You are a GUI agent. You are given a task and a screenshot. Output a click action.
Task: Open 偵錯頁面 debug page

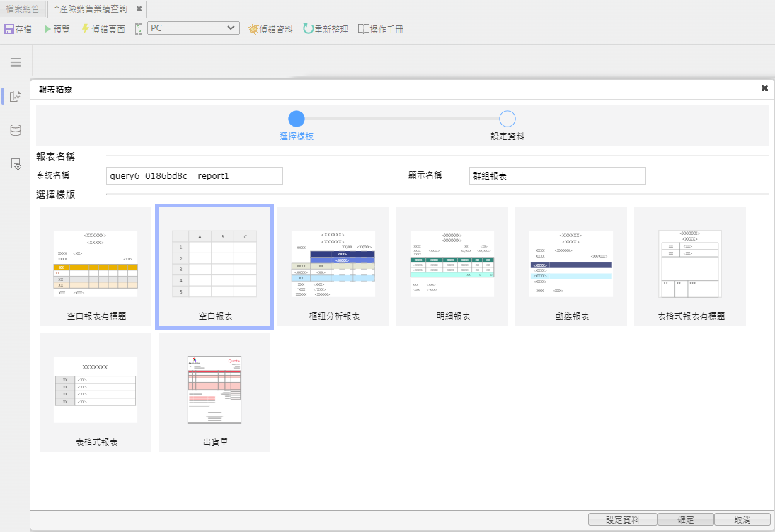tap(103, 29)
